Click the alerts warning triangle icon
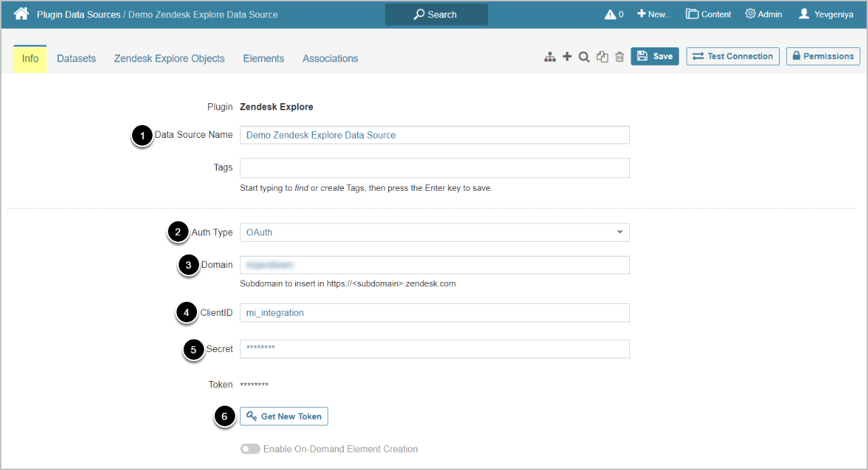 [611, 14]
